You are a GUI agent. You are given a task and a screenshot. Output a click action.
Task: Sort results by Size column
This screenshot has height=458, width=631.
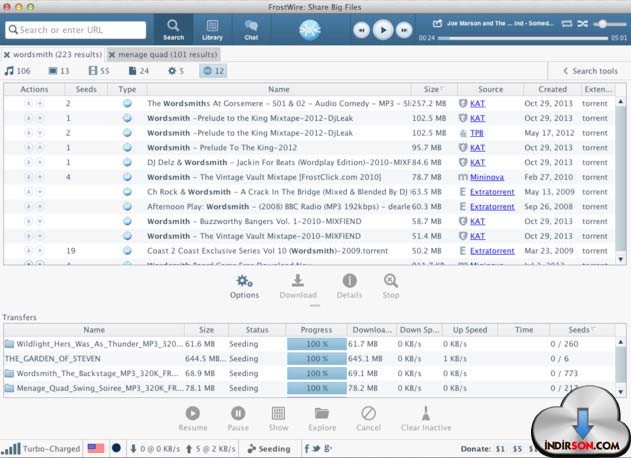(434, 89)
